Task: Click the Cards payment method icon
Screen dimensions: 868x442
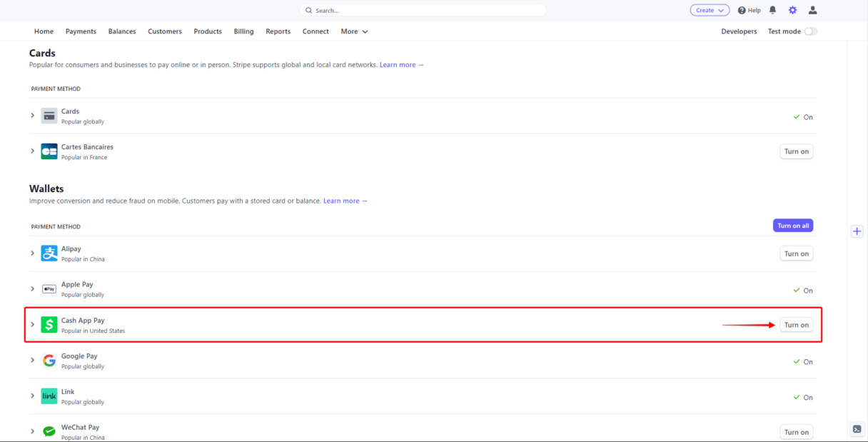Action: click(x=49, y=116)
